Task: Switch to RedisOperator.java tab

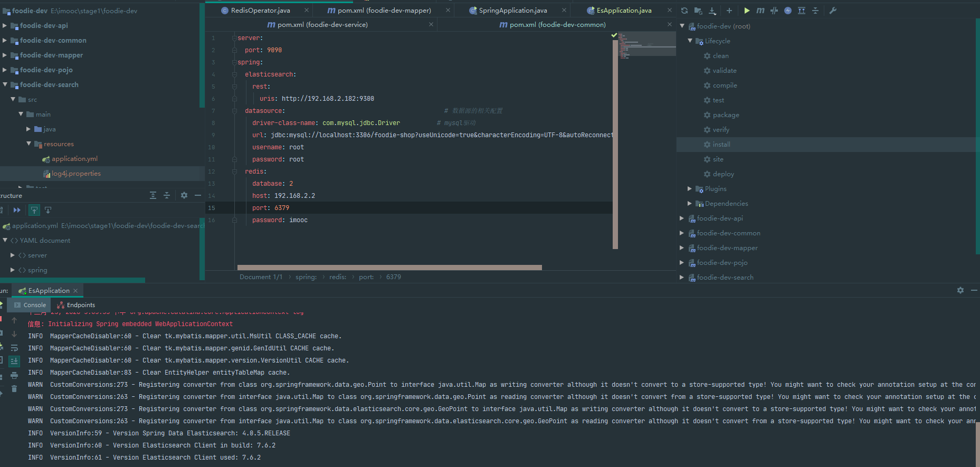Action: click(260, 11)
